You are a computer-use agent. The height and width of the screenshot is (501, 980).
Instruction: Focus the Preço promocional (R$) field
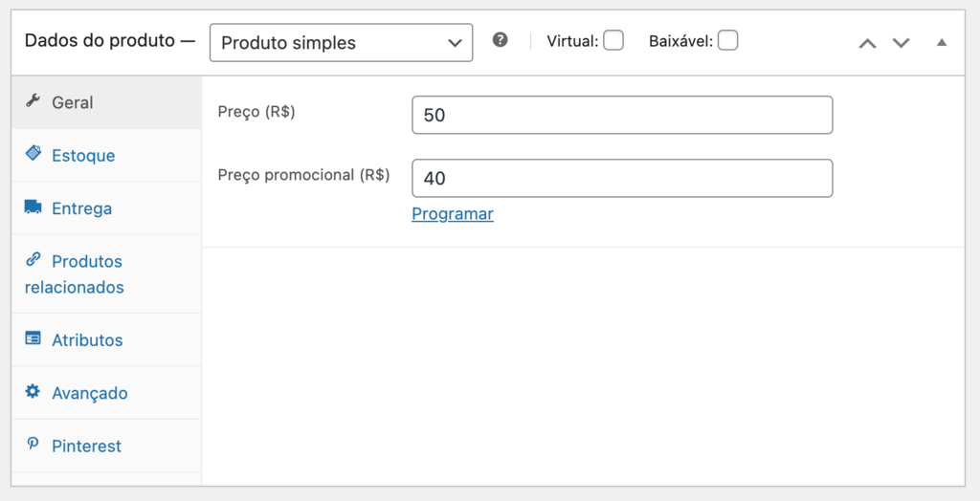622,178
